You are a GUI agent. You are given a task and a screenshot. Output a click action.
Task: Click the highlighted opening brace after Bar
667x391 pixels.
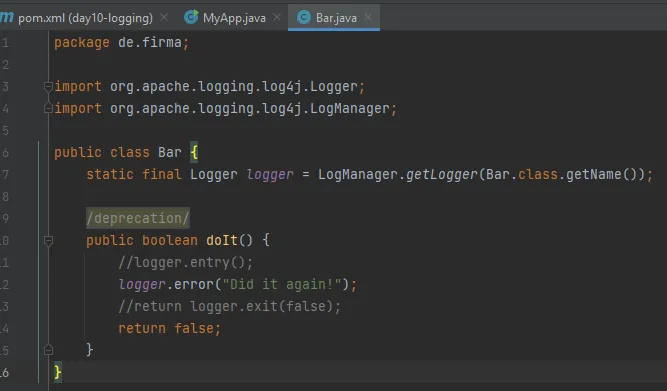194,152
